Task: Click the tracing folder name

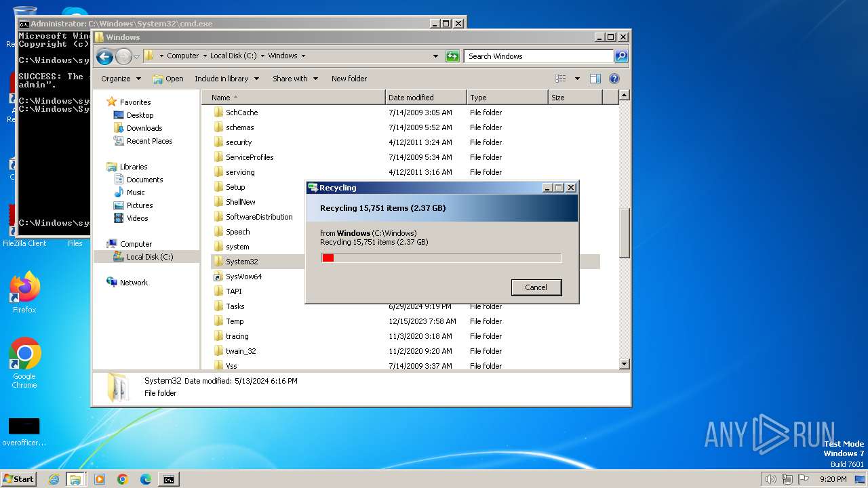Action: [237, 336]
